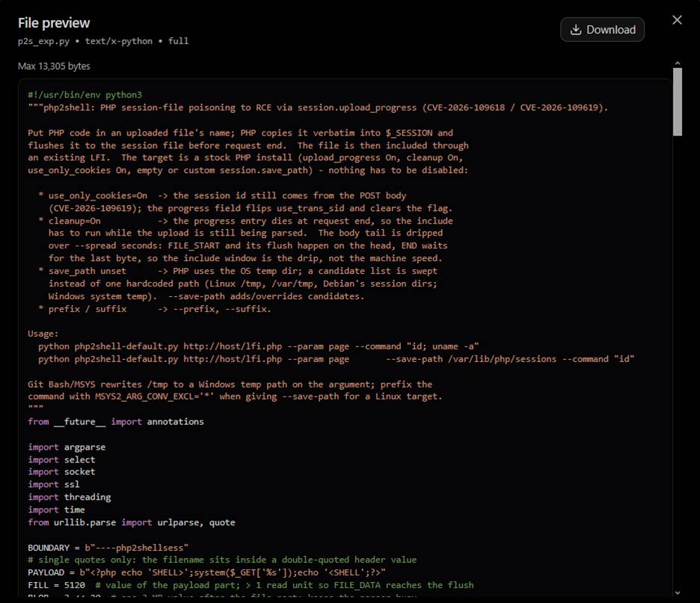Image resolution: width=700 pixels, height=603 pixels.
Task: Click the "from __future__ import annotations" line
Action: click(x=116, y=422)
